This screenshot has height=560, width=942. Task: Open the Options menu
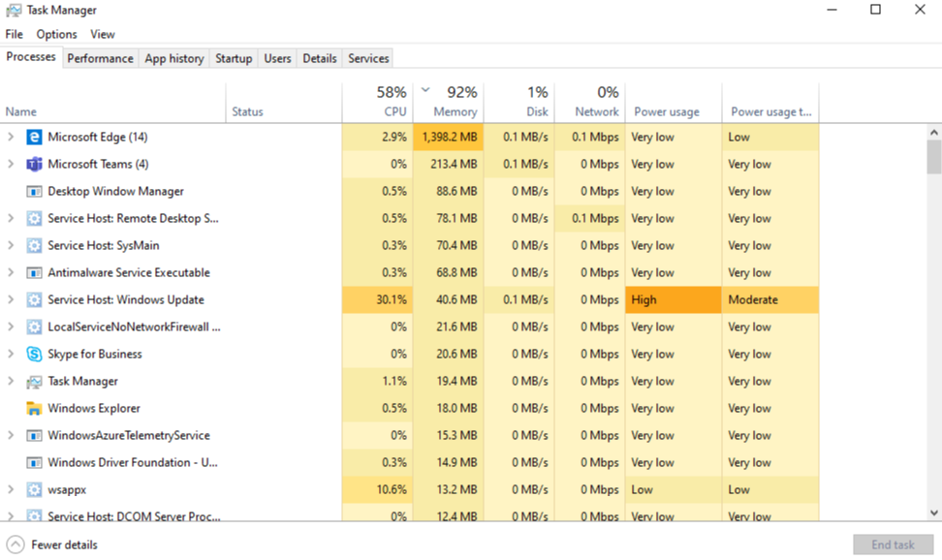[56, 34]
